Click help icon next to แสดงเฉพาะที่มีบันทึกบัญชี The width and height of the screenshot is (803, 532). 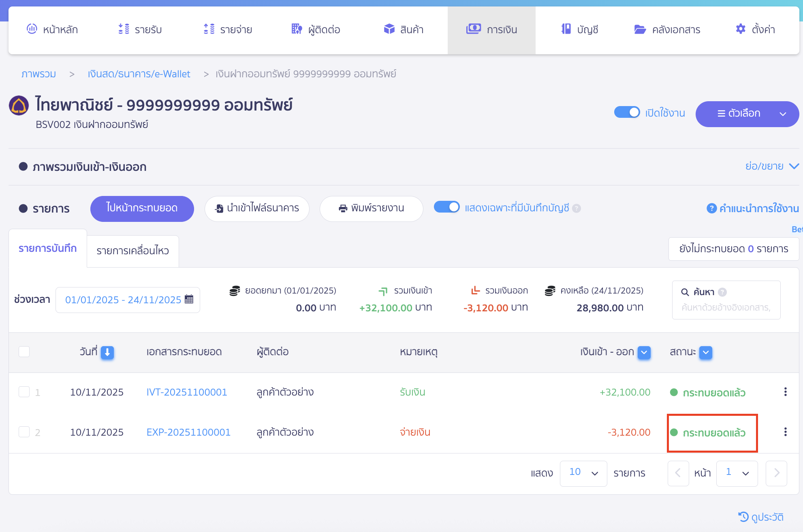tap(577, 208)
